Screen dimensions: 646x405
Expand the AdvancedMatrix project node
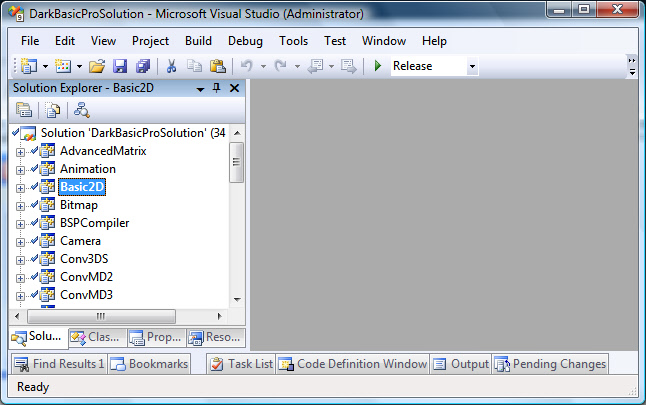click(x=20, y=151)
